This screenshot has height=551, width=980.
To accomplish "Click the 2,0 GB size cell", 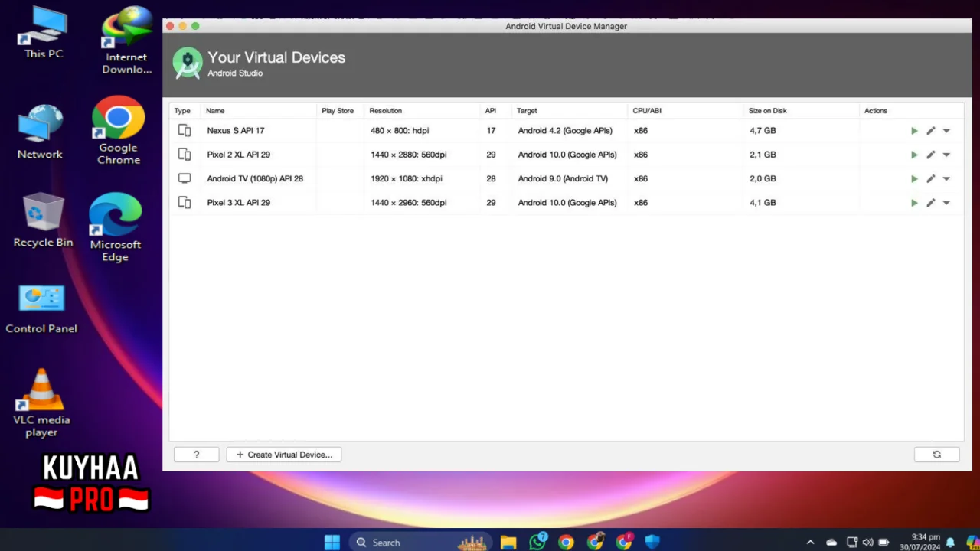I will (x=763, y=178).
